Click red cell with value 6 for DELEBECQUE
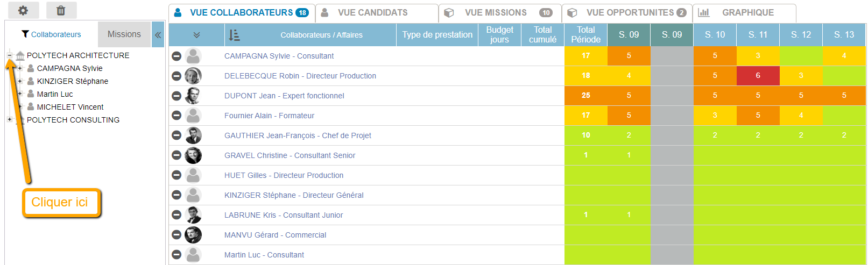868x265 pixels. click(x=758, y=76)
